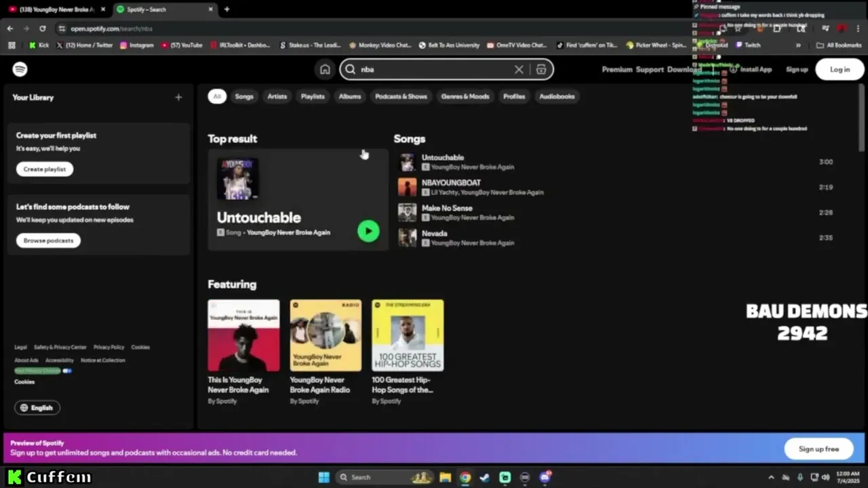Open the Picker Wheel bookmark
Screen dimensions: 868x488
click(x=656, y=45)
